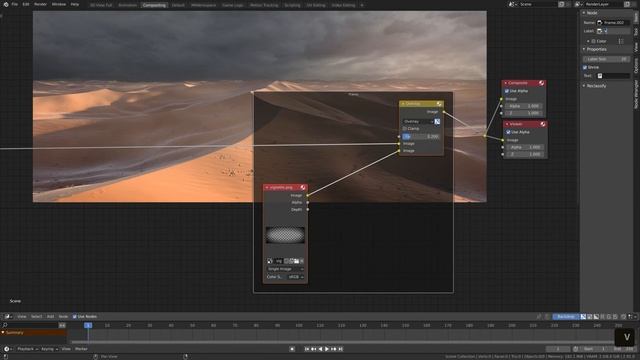Open the node editor Select menu
This screenshot has height=360, width=640.
[36, 316]
